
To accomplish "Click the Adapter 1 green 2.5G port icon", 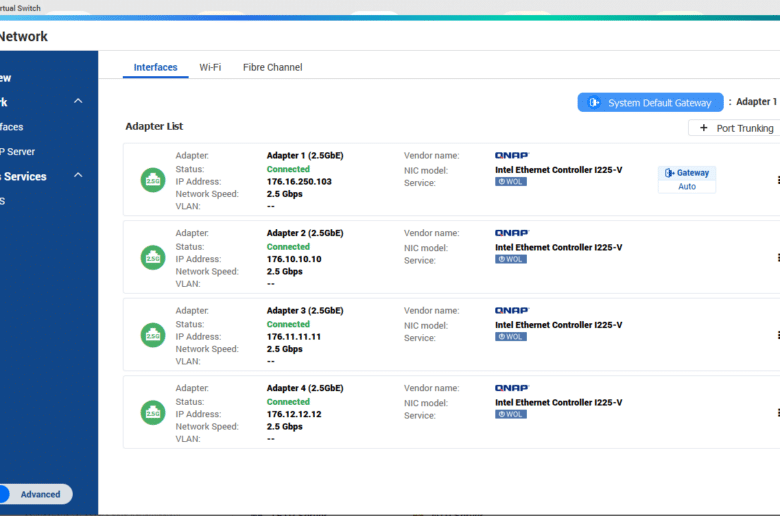I will point(153,180).
